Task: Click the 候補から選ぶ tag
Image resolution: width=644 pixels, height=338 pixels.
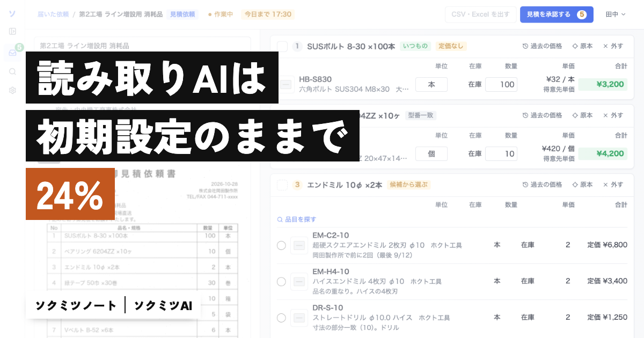Action: click(408, 185)
